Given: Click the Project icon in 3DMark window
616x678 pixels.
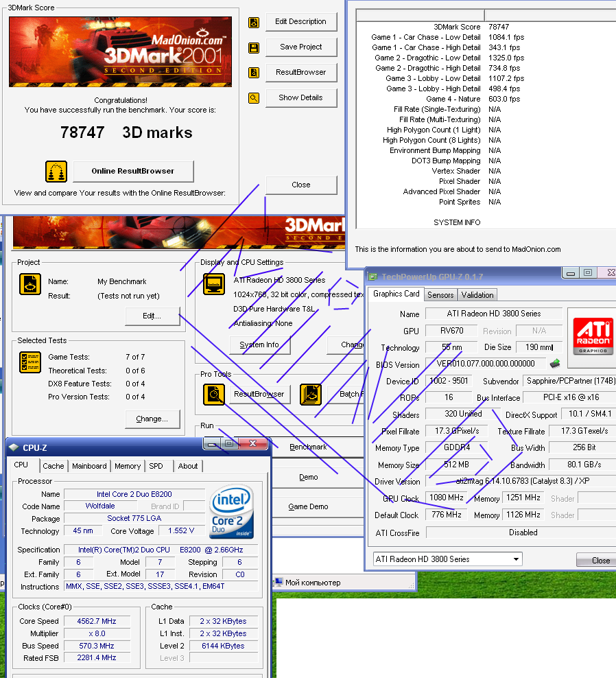Looking at the screenshot, I should 30,284.
